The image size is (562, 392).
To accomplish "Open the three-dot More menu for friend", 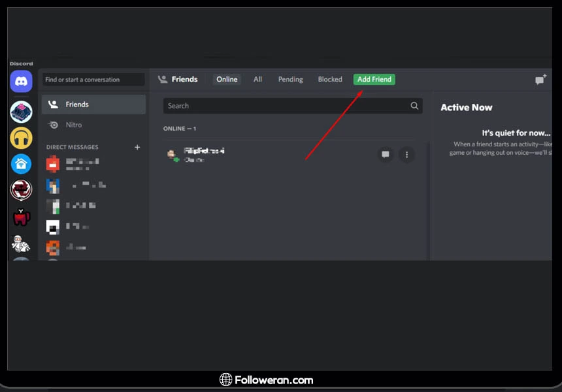I will pos(406,155).
